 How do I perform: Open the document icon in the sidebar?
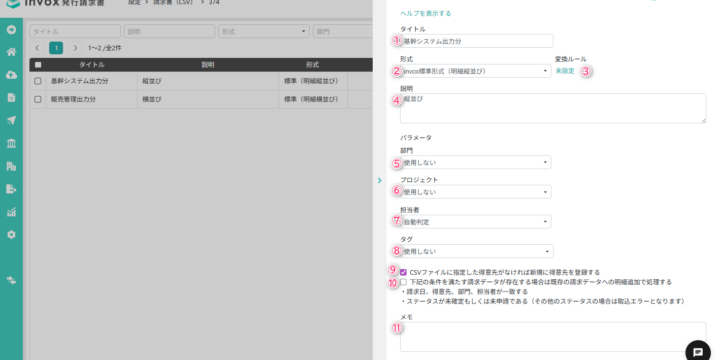[11, 97]
